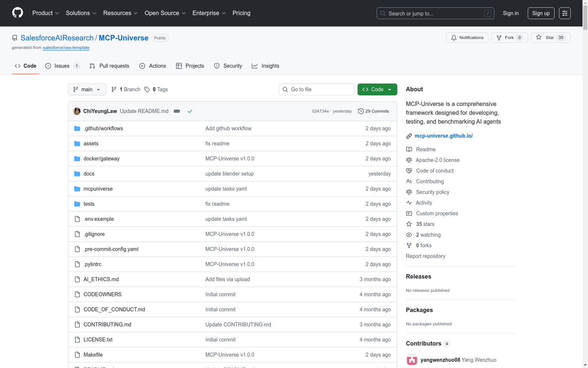Open the Makefile file
Screen dimensions: 588x368
93,355
